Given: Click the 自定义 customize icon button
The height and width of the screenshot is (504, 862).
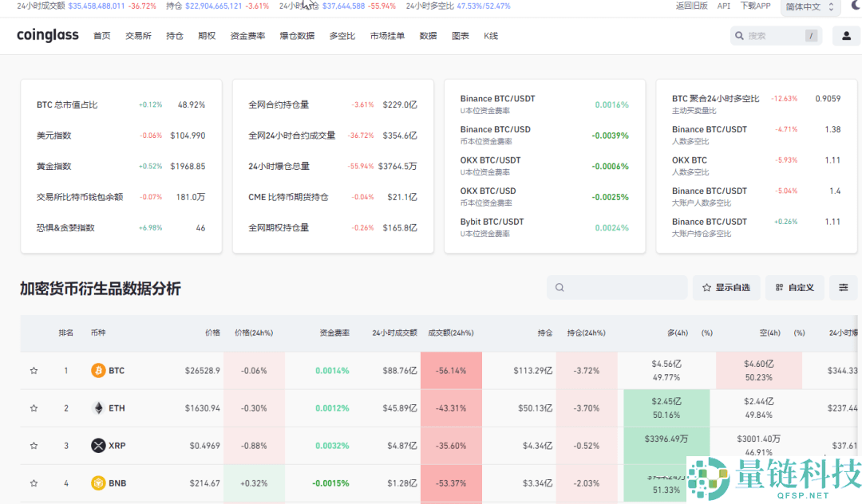Looking at the screenshot, I should tap(794, 287).
